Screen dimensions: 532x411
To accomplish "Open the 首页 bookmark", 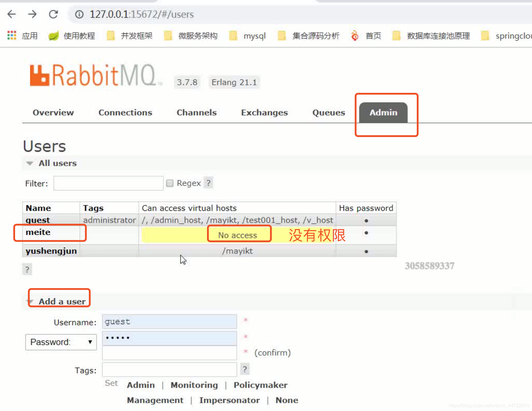I will (x=366, y=36).
